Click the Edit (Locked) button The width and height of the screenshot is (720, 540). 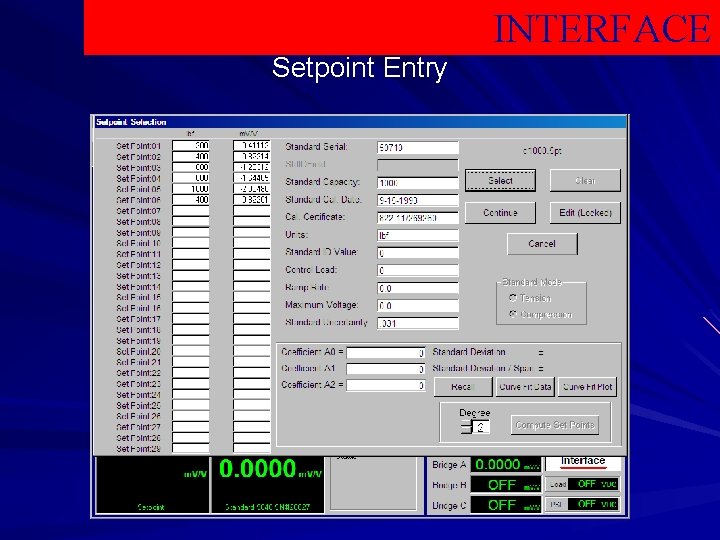point(585,213)
